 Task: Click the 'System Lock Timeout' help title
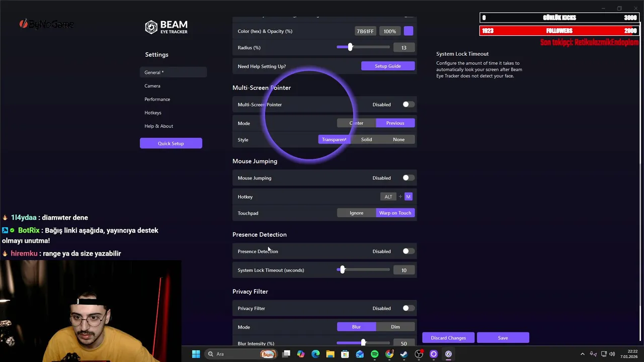coord(462,54)
